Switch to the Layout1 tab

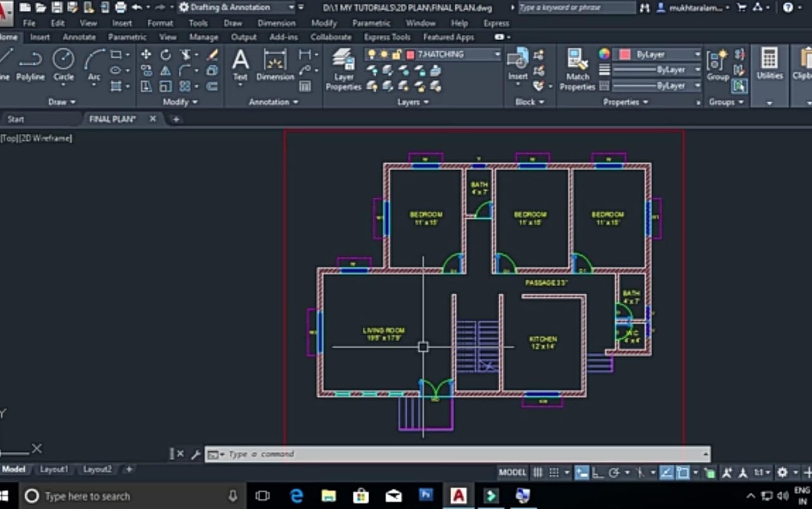coord(54,469)
